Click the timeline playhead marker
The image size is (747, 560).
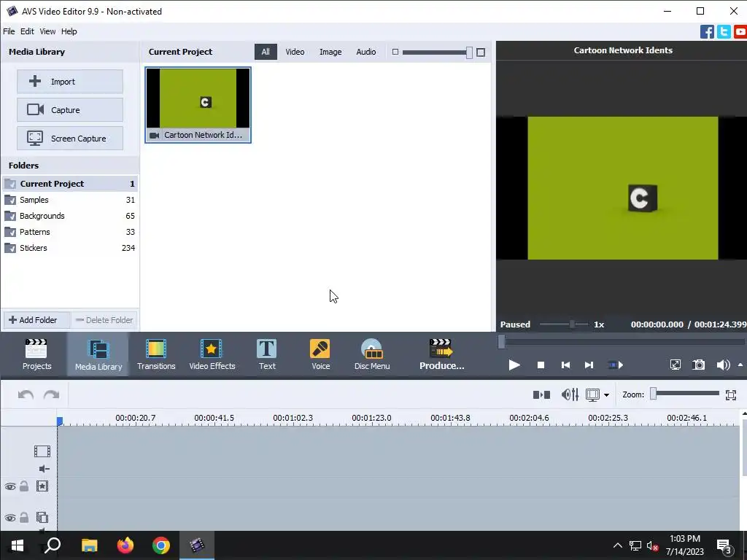(60, 421)
